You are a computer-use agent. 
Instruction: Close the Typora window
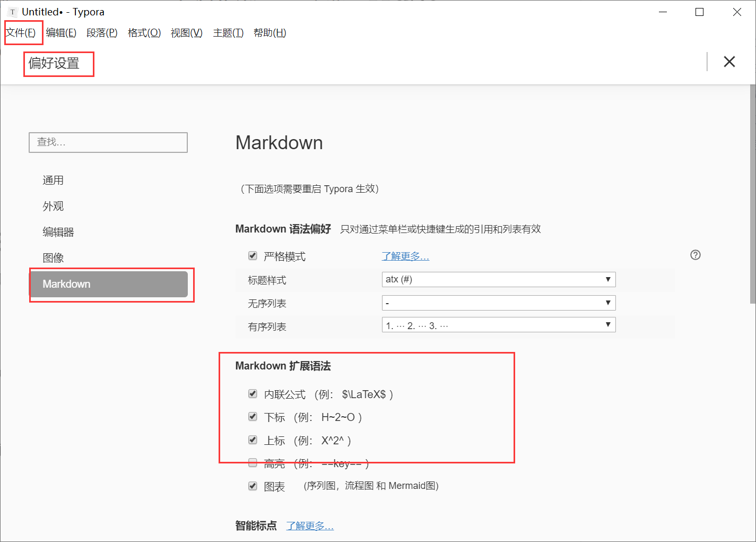737,12
